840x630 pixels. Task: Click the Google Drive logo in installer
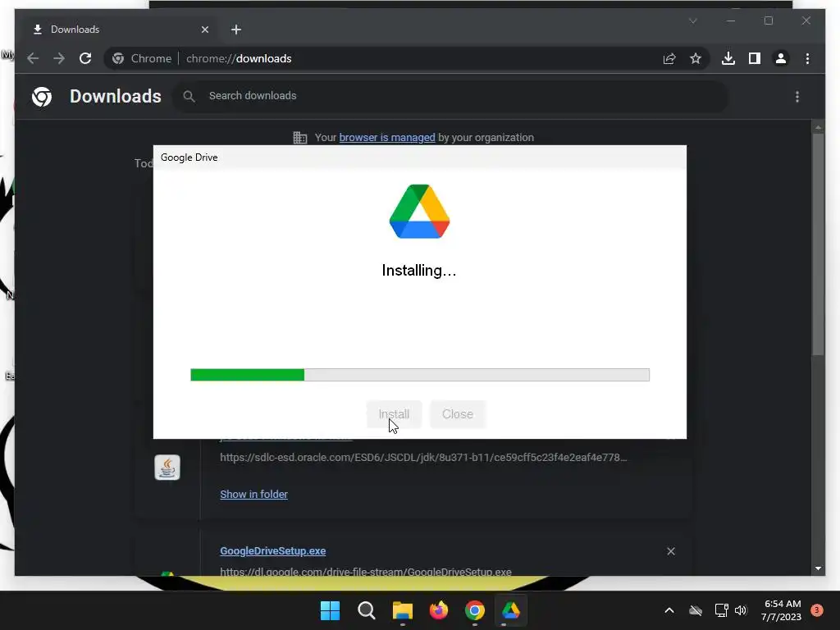[x=419, y=211]
